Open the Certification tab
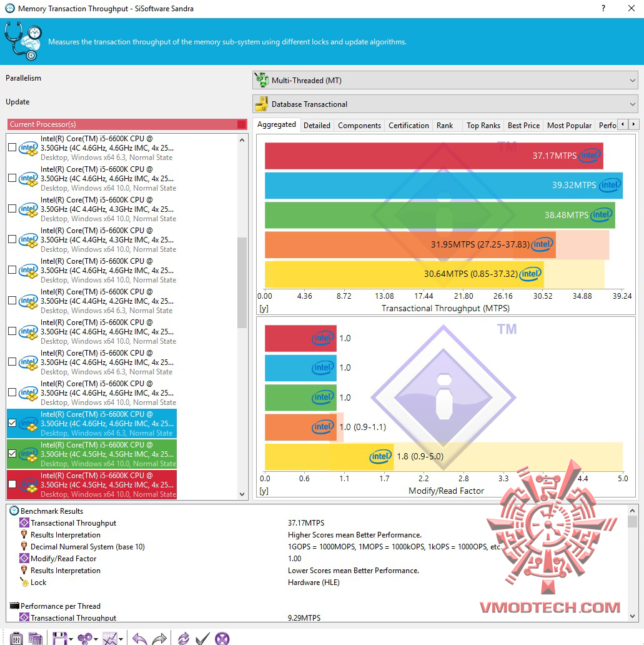The width and height of the screenshot is (644, 645). point(409,125)
